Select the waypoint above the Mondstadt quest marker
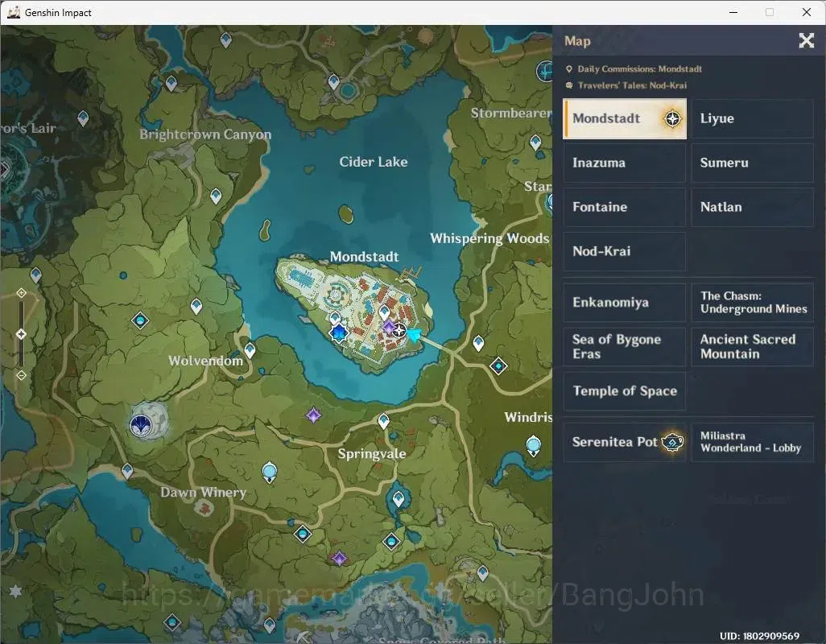The image size is (826, 644). pos(335,317)
